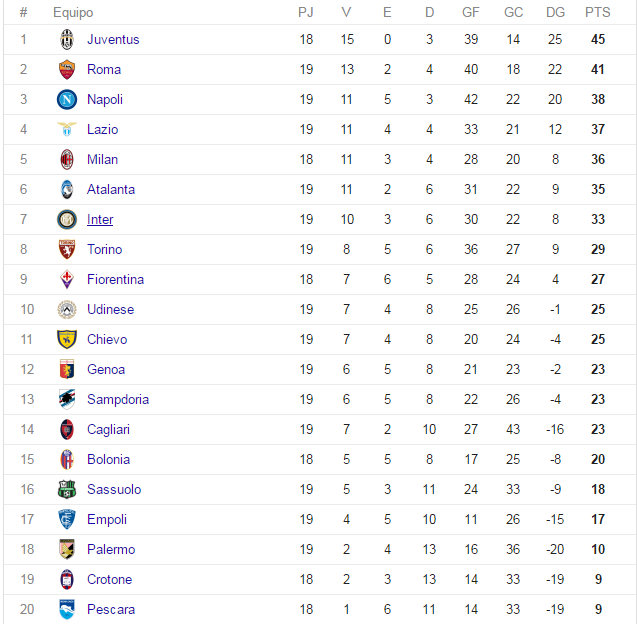This screenshot has height=644, width=637.
Task: Click the Milan club crest
Action: coord(67,159)
